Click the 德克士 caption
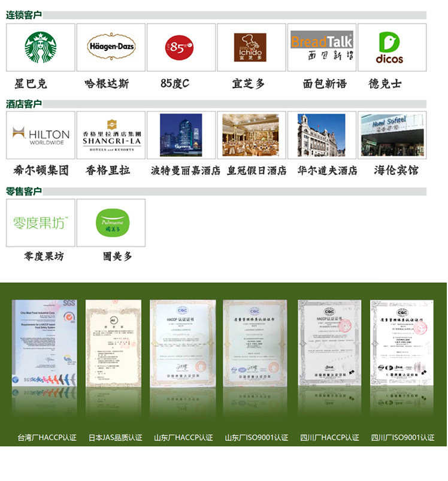This screenshot has height=481, width=448. click(385, 83)
